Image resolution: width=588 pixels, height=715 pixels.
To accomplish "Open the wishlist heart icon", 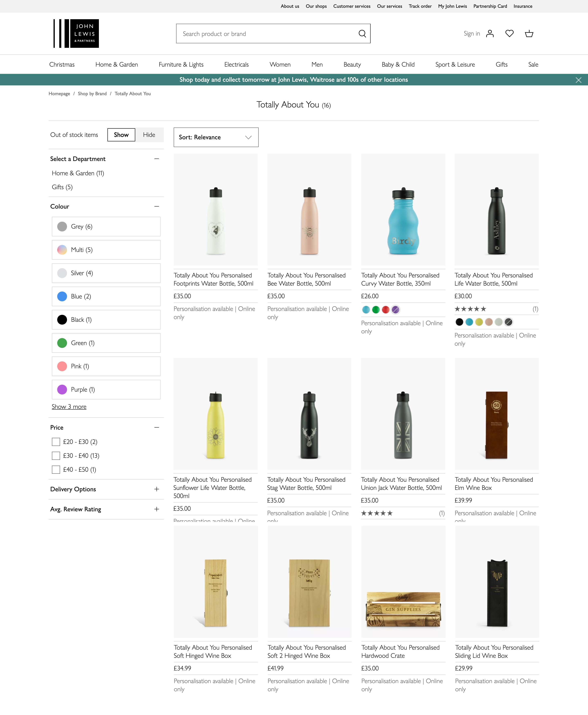I will pyautogui.click(x=509, y=34).
